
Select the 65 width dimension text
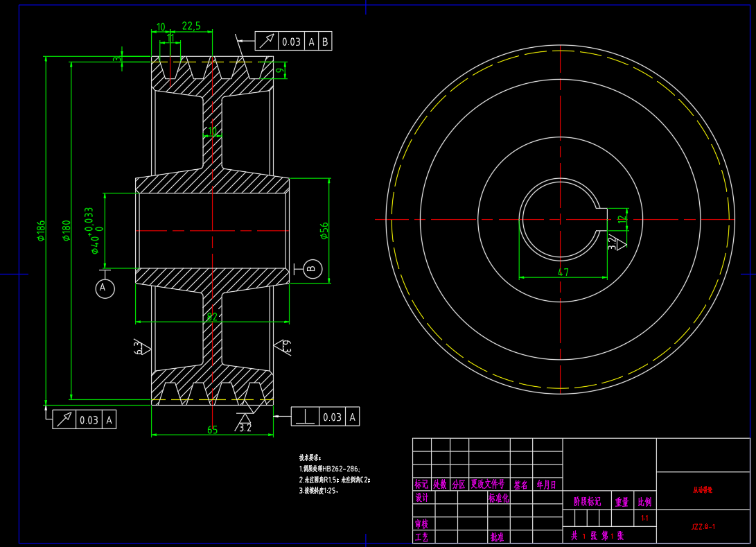(212, 430)
